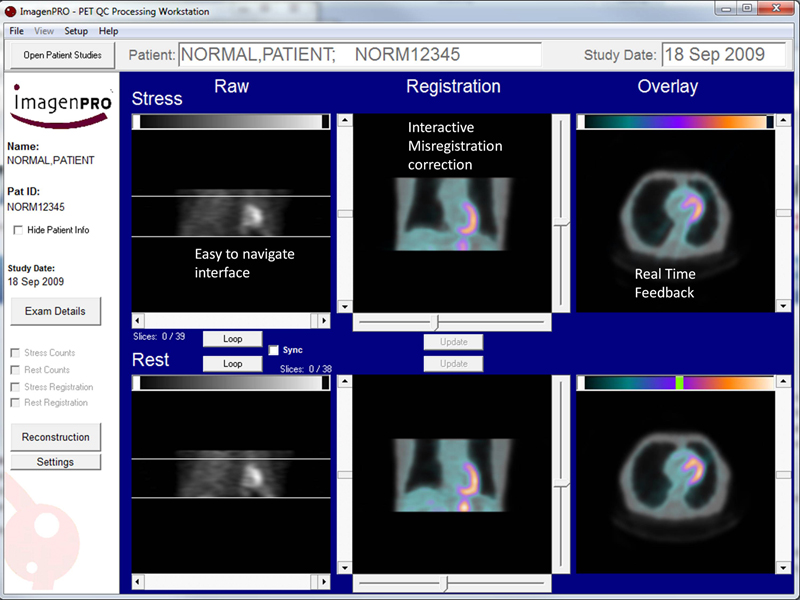This screenshot has width=800, height=600.
Task: Click sidebar Pat ID value "NORM12345"
Action: (x=36, y=207)
